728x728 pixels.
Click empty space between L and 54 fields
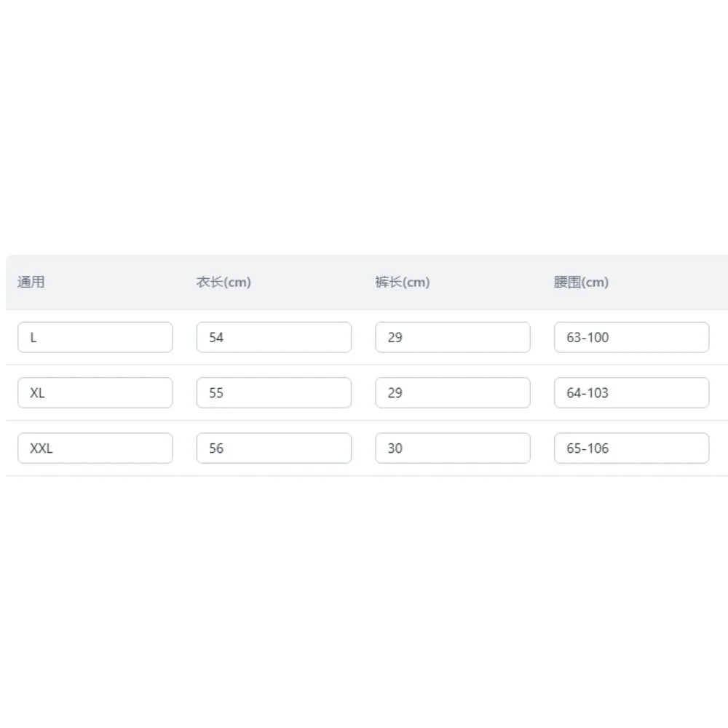(x=185, y=337)
